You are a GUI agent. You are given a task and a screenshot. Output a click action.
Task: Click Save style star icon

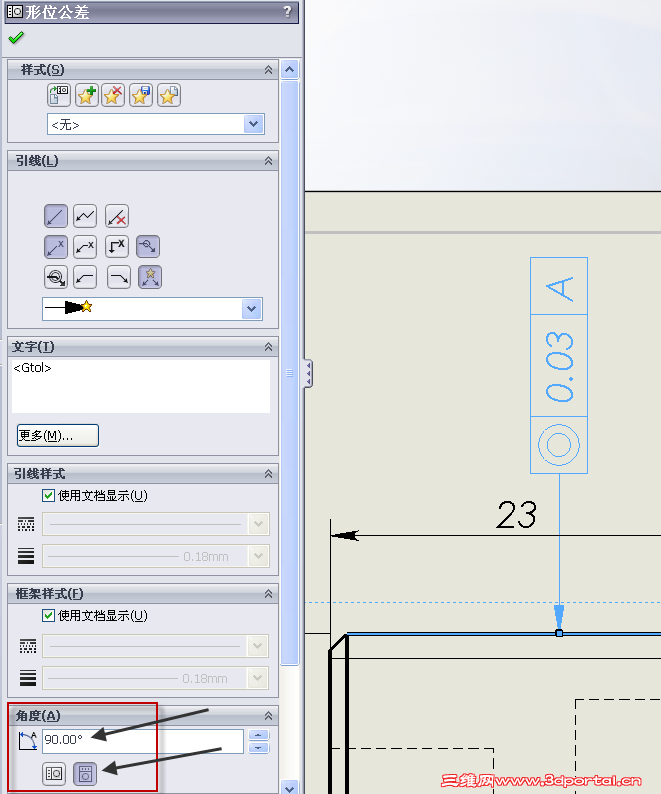click(x=141, y=95)
